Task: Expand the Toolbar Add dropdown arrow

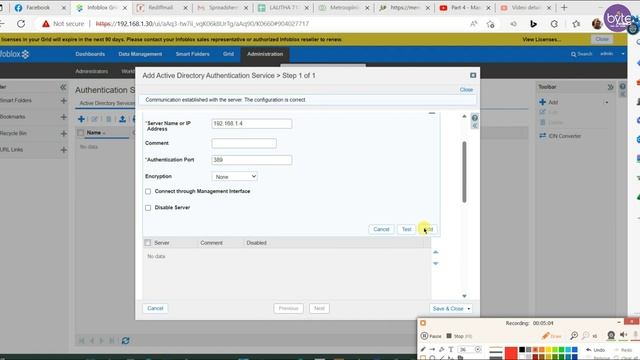Action: point(607,102)
